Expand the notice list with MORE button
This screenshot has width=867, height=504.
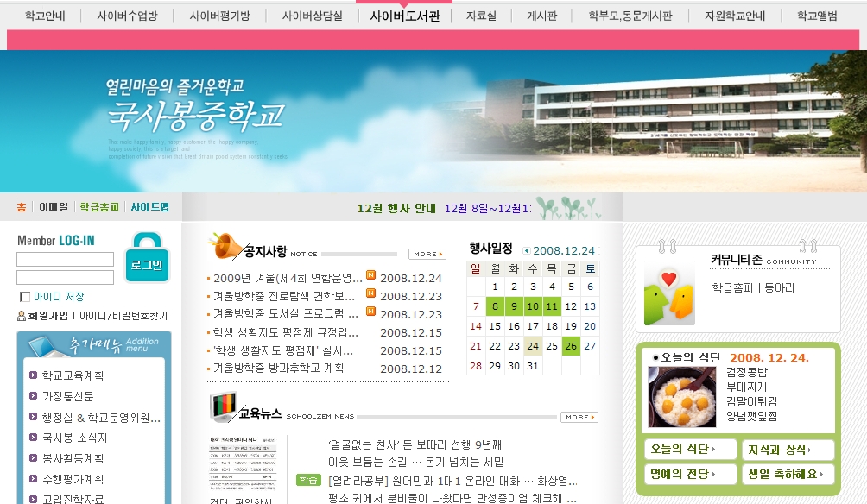point(427,255)
